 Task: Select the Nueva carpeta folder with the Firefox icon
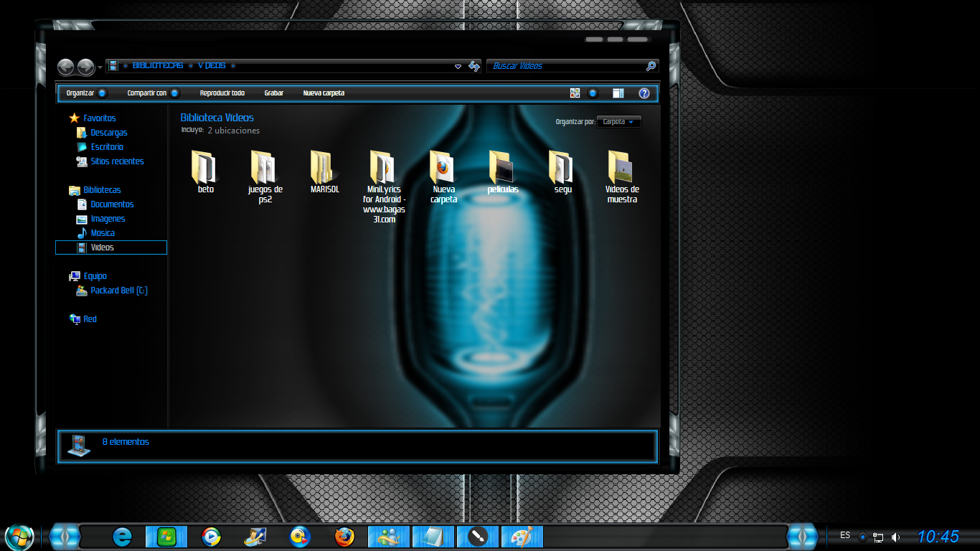coord(443,176)
